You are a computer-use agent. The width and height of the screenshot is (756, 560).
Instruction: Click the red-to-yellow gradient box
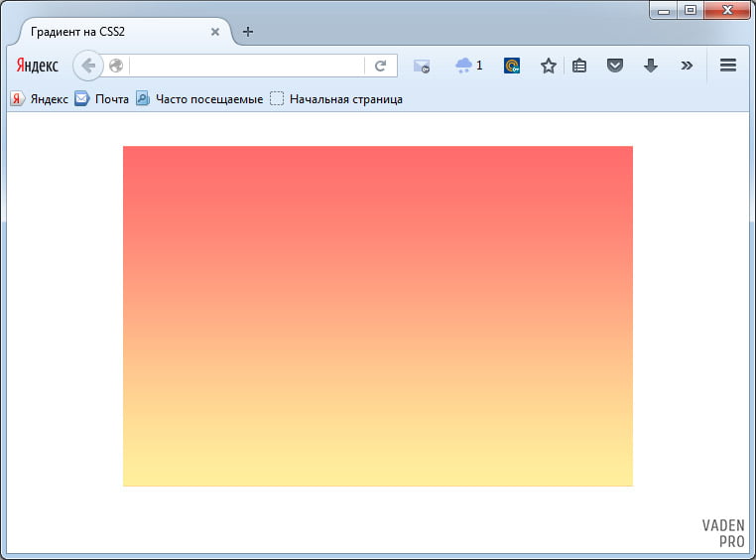pyautogui.click(x=377, y=316)
